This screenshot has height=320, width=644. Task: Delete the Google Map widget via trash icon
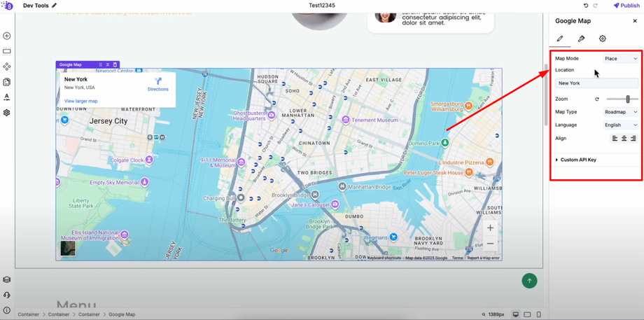(x=115, y=65)
